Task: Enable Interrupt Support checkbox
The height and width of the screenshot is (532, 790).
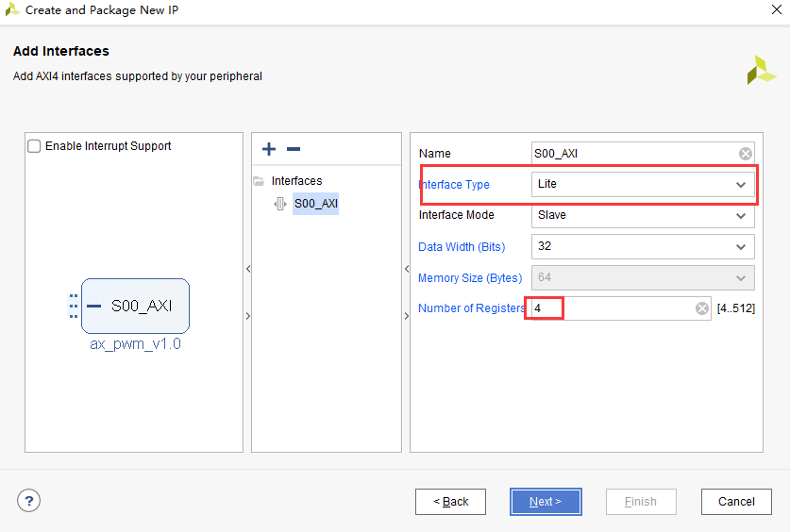Action: [34, 146]
